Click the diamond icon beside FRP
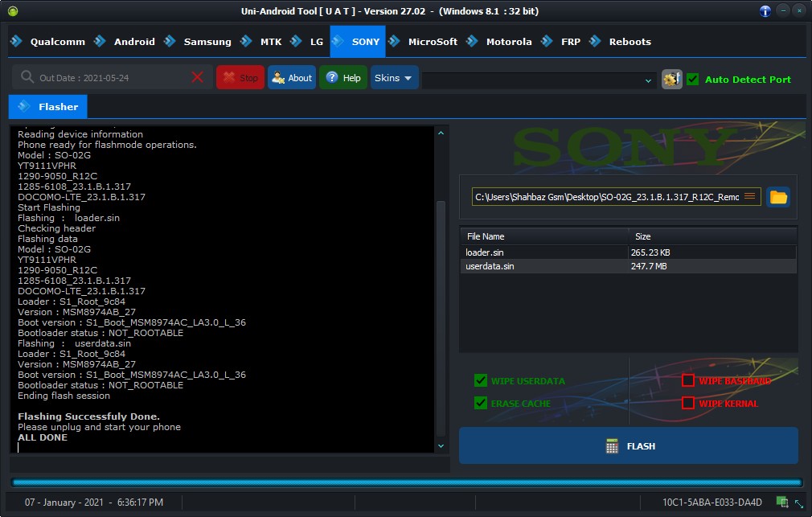Screen dimensions: 812x517 click(x=547, y=41)
